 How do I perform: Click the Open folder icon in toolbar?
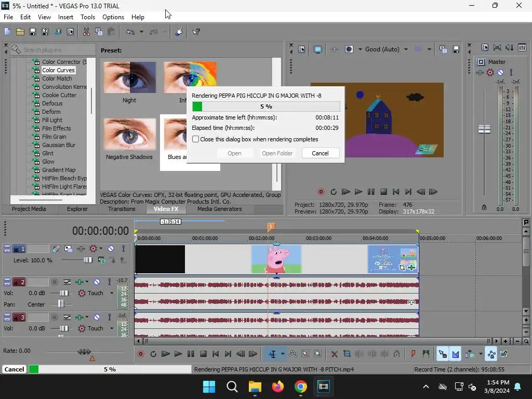[x=20, y=32]
